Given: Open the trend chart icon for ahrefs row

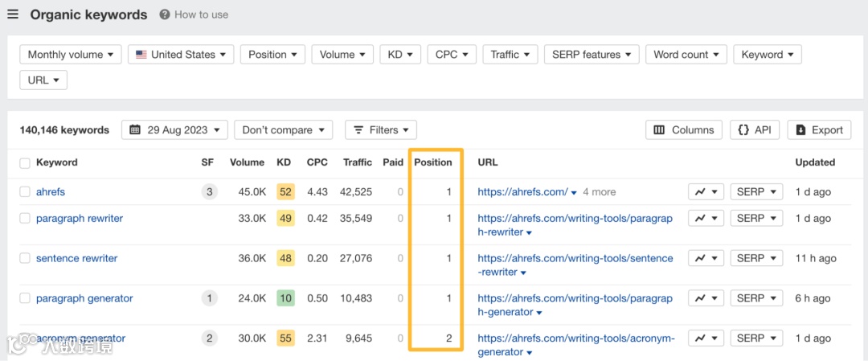Looking at the screenshot, I should 706,191.
